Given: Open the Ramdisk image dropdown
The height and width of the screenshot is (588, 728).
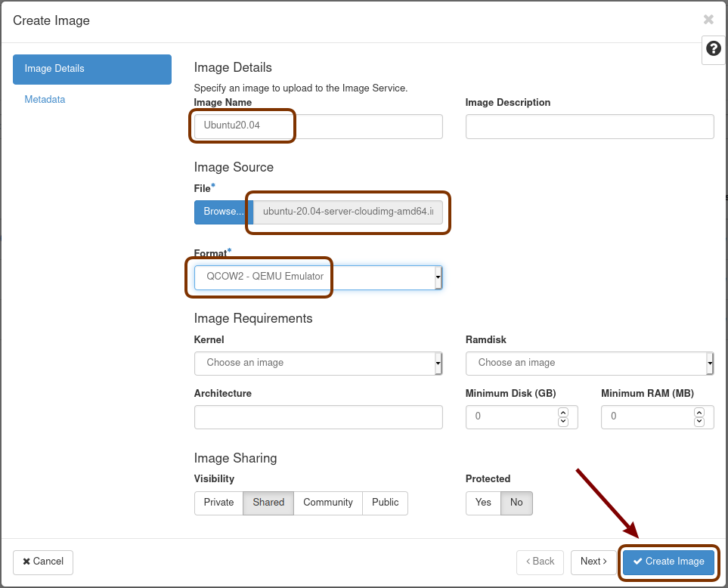Looking at the screenshot, I should (x=589, y=363).
